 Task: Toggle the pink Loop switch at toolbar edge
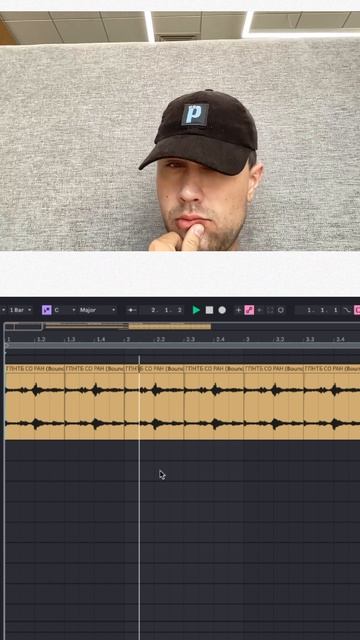pyautogui.click(x=357, y=310)
